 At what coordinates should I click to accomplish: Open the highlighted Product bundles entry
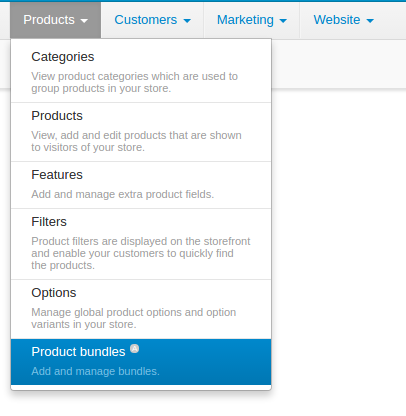tap(141, 362)
